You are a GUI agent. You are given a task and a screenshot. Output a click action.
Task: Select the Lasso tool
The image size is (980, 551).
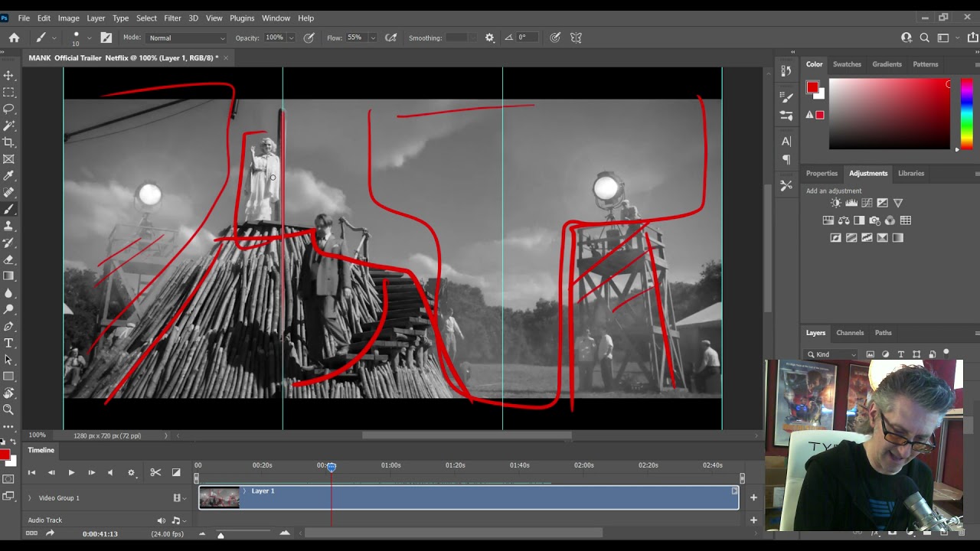point(8,109)
